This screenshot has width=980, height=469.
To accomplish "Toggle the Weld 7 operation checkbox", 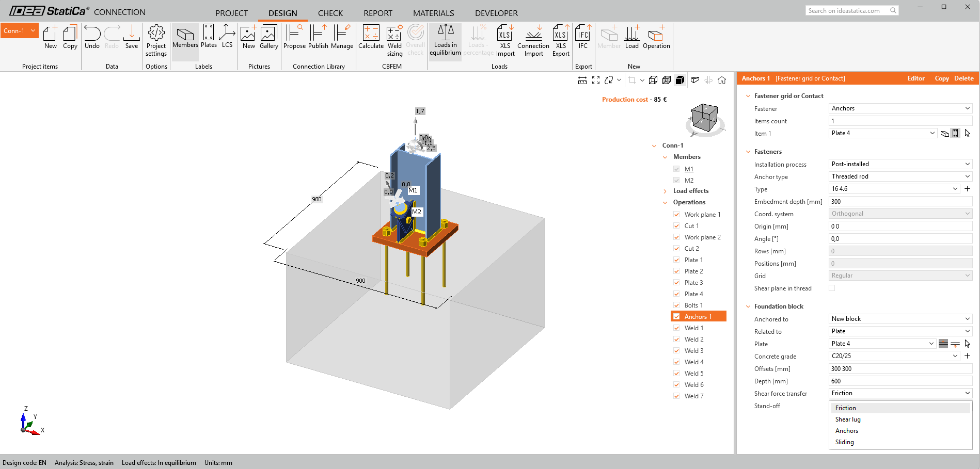I will click(x=676, y=396).
